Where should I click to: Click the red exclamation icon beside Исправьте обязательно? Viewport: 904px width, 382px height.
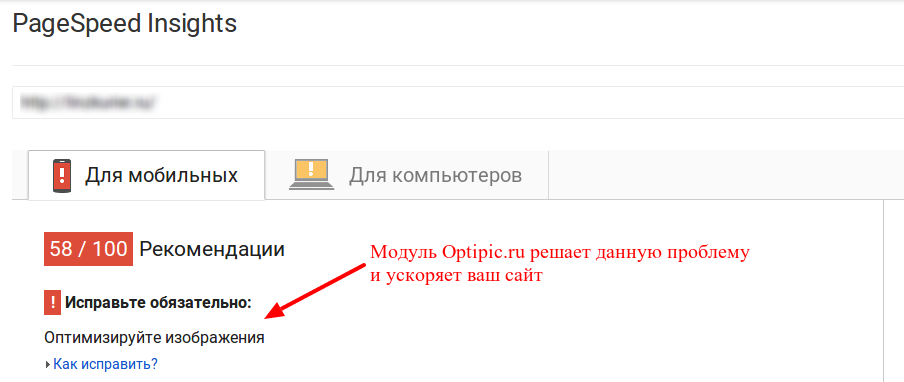[52, 302]
